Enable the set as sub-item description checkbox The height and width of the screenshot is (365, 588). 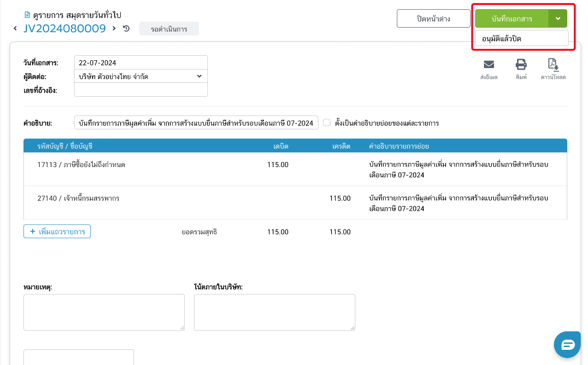327,123
